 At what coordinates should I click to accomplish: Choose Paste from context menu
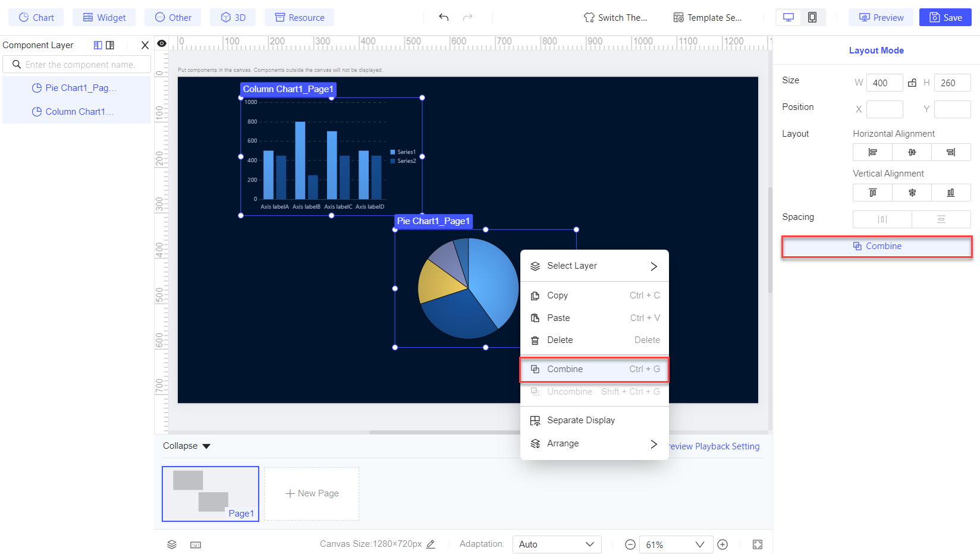point(595,318)
